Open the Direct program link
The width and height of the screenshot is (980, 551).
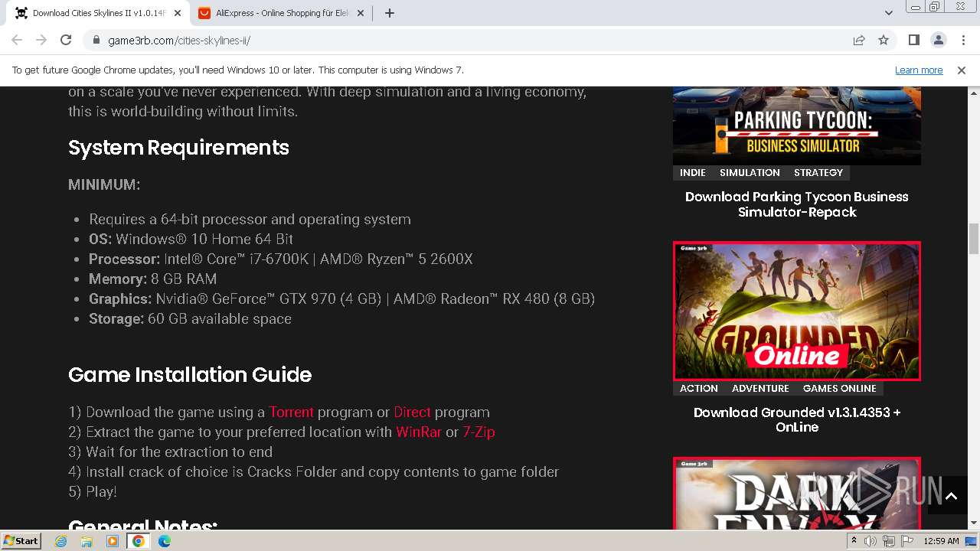(412, 412)
